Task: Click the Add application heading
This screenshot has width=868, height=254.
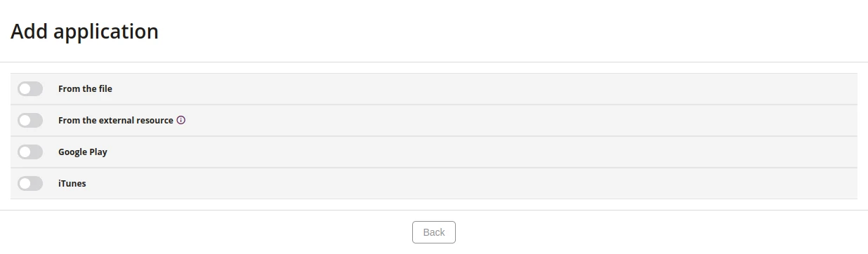Action: (x=84, y=32)
